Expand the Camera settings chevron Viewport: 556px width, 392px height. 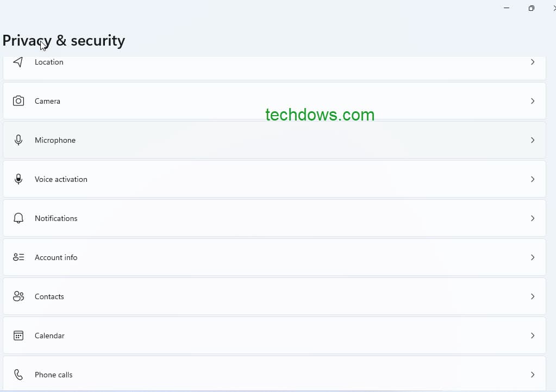(x=533, y=101)
